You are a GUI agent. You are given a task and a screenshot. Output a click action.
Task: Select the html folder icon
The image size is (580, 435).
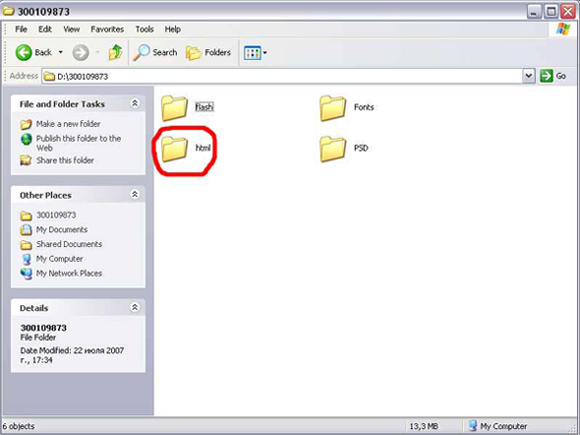[x=174, y=148]
